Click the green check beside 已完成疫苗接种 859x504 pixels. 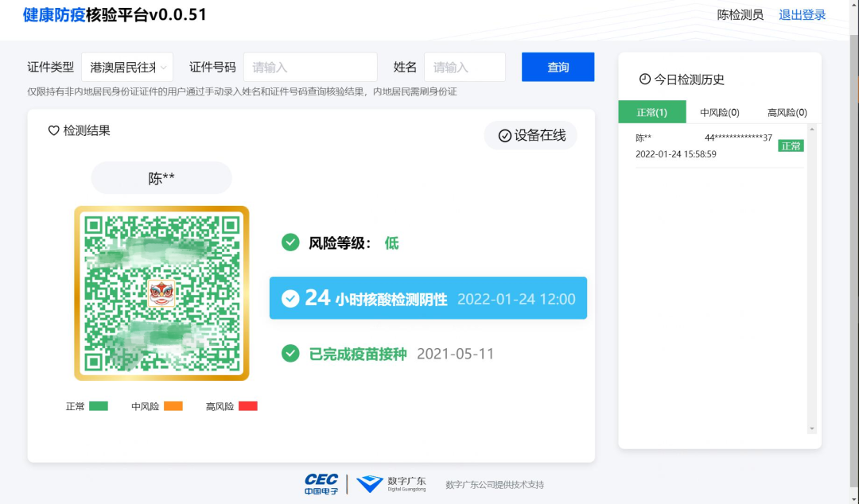(290, 353)
